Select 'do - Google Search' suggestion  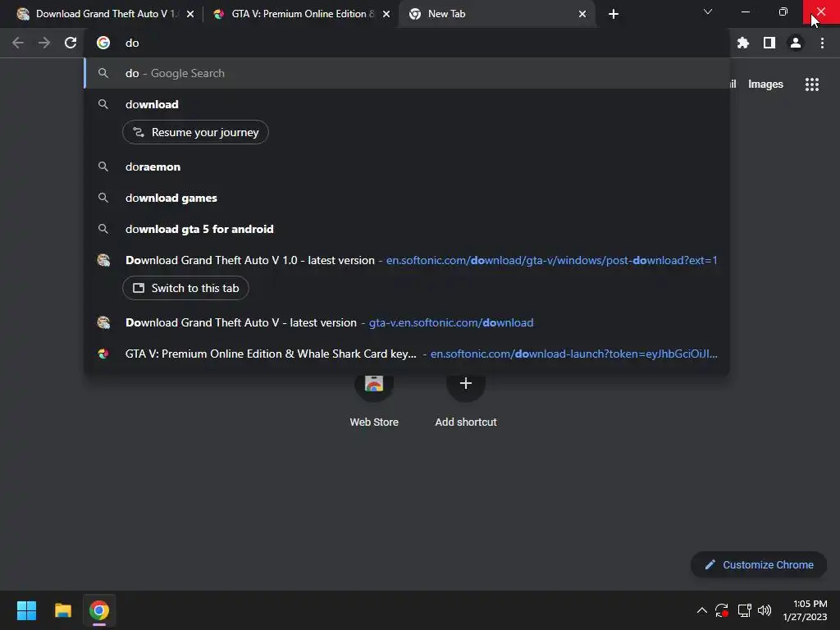pyautogui.click(x=407, y=73)
